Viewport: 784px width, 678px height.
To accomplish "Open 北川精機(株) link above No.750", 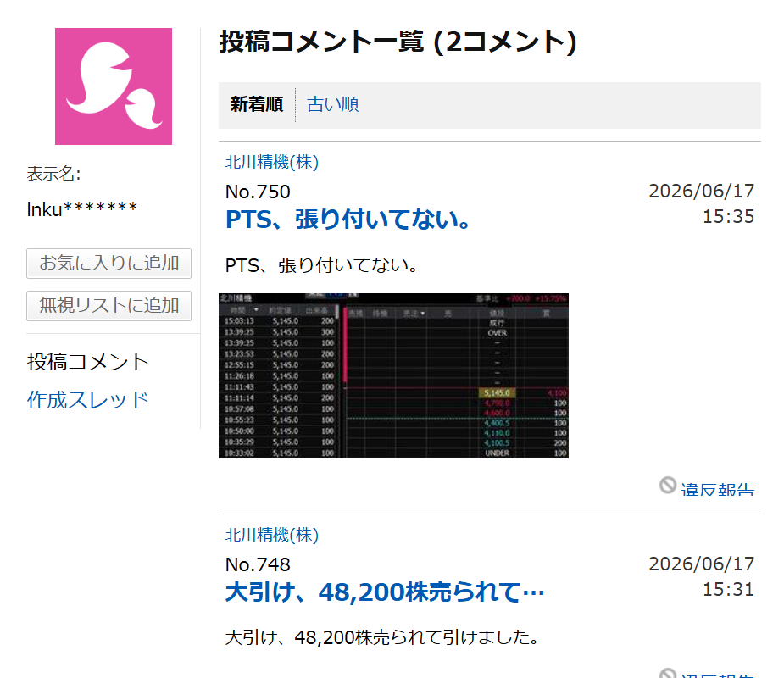I will click(272, 162).
